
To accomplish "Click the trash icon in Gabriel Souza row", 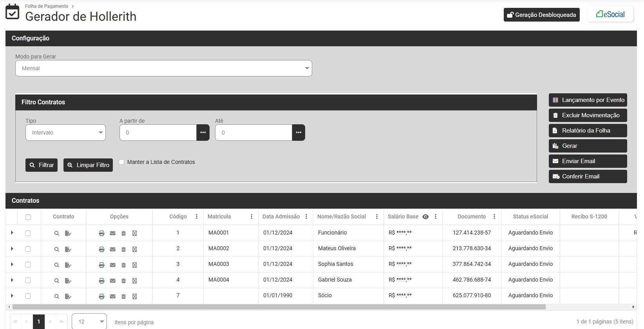I will tap(123, 281).
